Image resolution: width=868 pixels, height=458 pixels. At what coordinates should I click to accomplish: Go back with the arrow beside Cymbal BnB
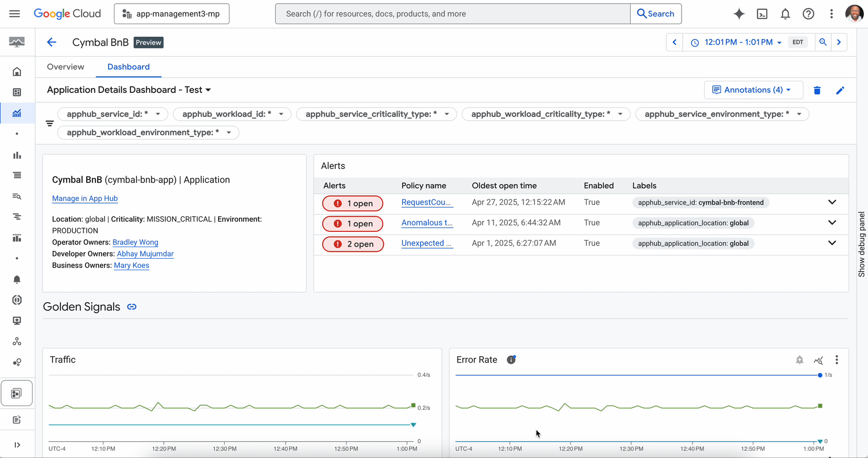pos(51,42)
